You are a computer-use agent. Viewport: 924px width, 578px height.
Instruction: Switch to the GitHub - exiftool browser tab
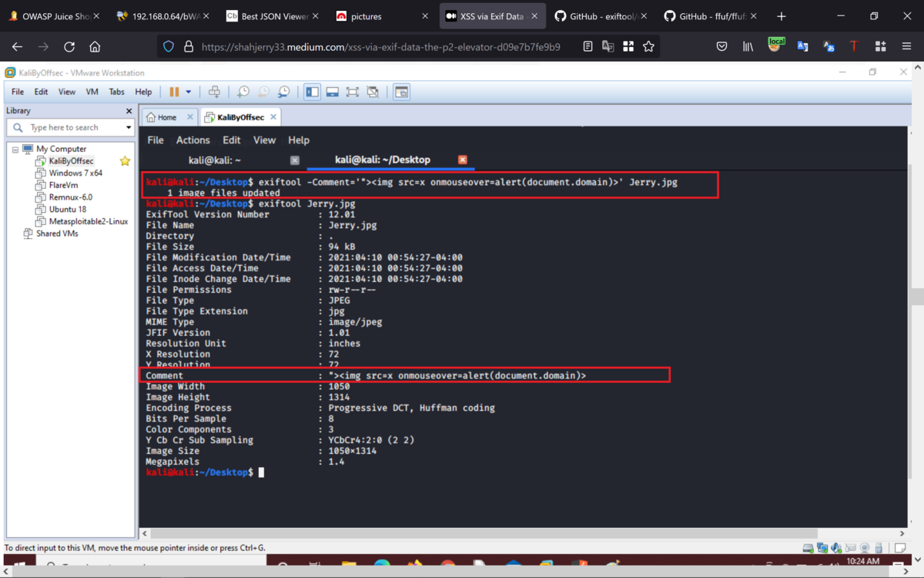[601, 16]
